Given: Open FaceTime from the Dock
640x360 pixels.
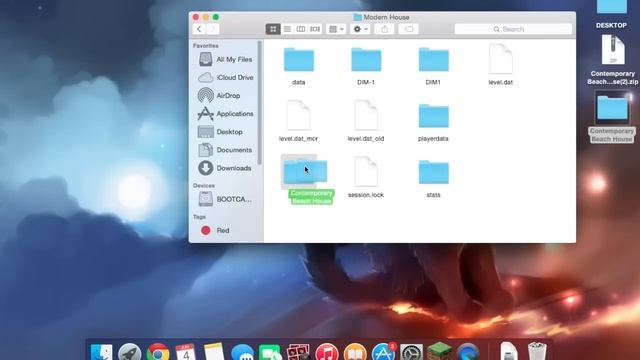Looking at the screenshot, I should [x=270, y=353].
